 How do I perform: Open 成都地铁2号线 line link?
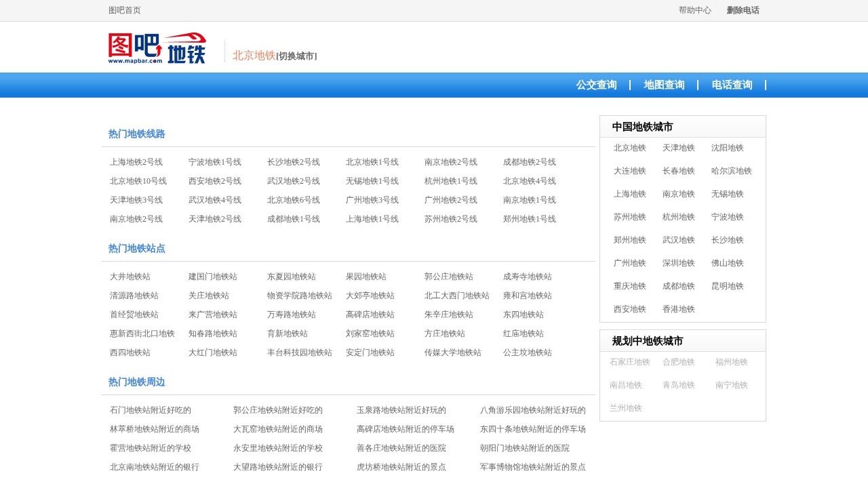[x=530, y=162]
